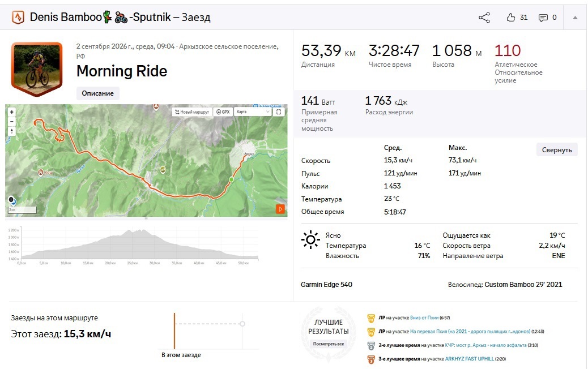Viewport: 588px width, 369px height.
Task: View all best results via Посмотреть все
Action: (329, 344)
